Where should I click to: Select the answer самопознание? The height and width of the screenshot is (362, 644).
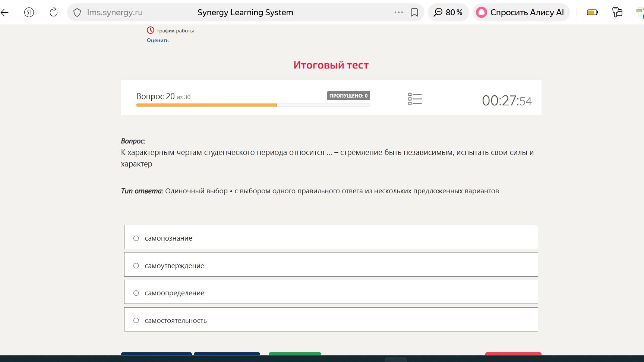[x=331, y=237]
